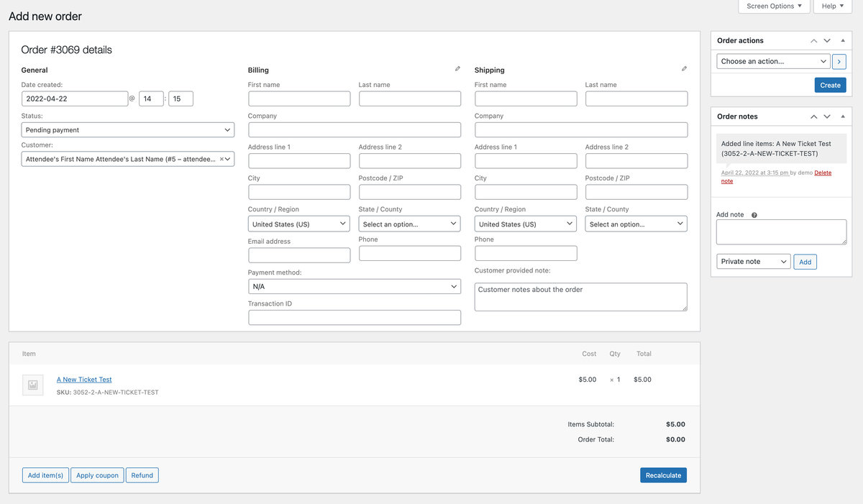This screenshot has width=863, height=504.
Task: Focus billing First name field
Action: (x=299, y=98)
